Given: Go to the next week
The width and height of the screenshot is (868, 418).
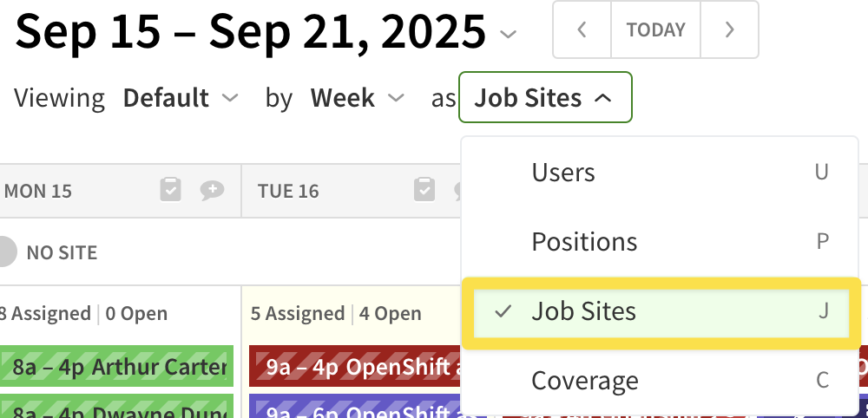Looking at the screenshot, I should click(x=729, y=29).
